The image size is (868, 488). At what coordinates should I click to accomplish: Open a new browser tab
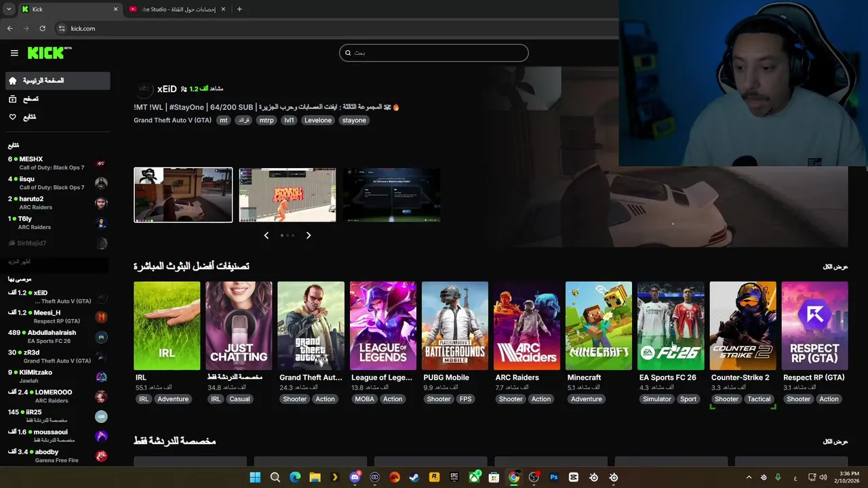tap(239, 9)
